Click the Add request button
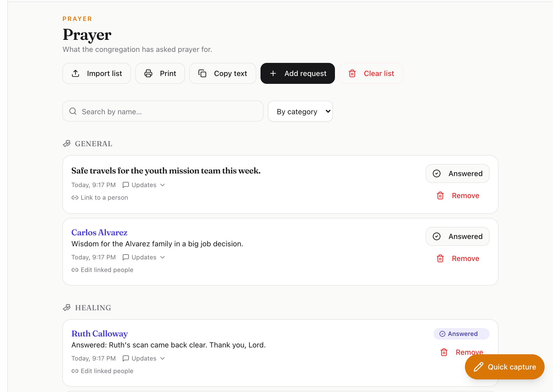Viewport: 553px width, 392px height. [298, 73]
